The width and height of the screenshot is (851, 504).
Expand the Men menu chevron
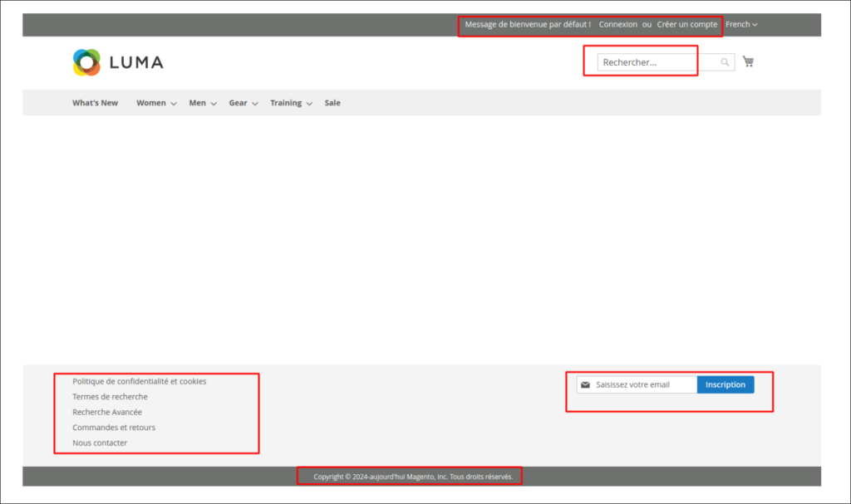(x=214, y=104)
